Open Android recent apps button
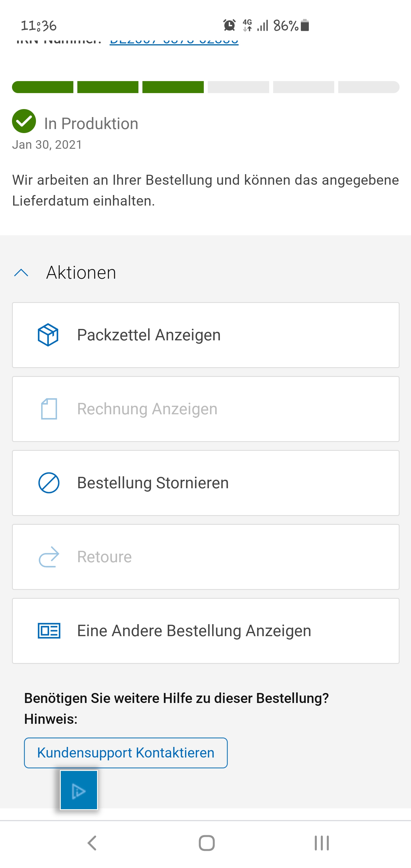 pyautogui.click(x=321, y=843)
